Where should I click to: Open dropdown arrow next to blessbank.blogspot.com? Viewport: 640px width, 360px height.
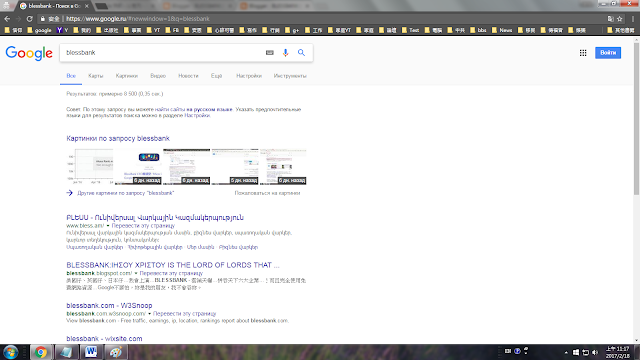pyautogui.click(x=136, y=273)
